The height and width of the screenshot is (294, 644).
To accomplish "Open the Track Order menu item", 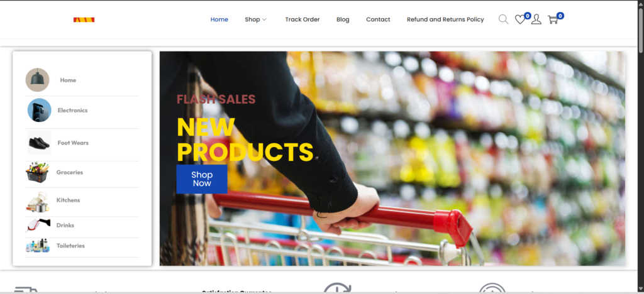I will pyautogui.click(x=303, y=19).
